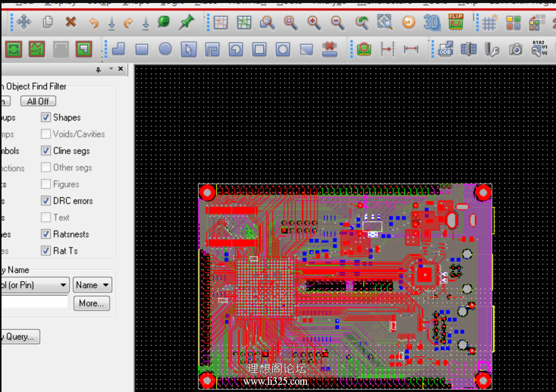
Task: Flip the board design view
Action: [x=455, y=22]
